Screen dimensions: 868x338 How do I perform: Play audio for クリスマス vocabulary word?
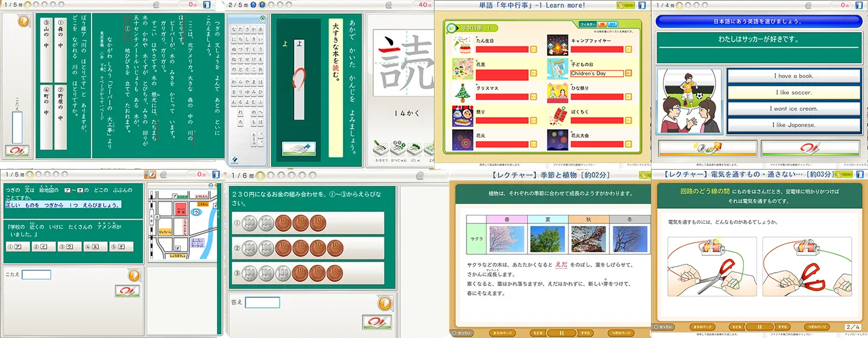[x=533, y=97]
